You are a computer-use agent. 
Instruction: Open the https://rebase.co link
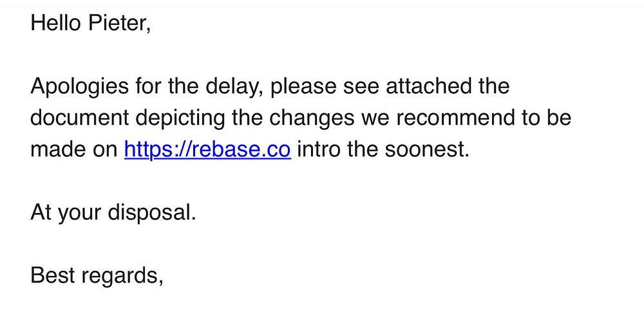207,149
